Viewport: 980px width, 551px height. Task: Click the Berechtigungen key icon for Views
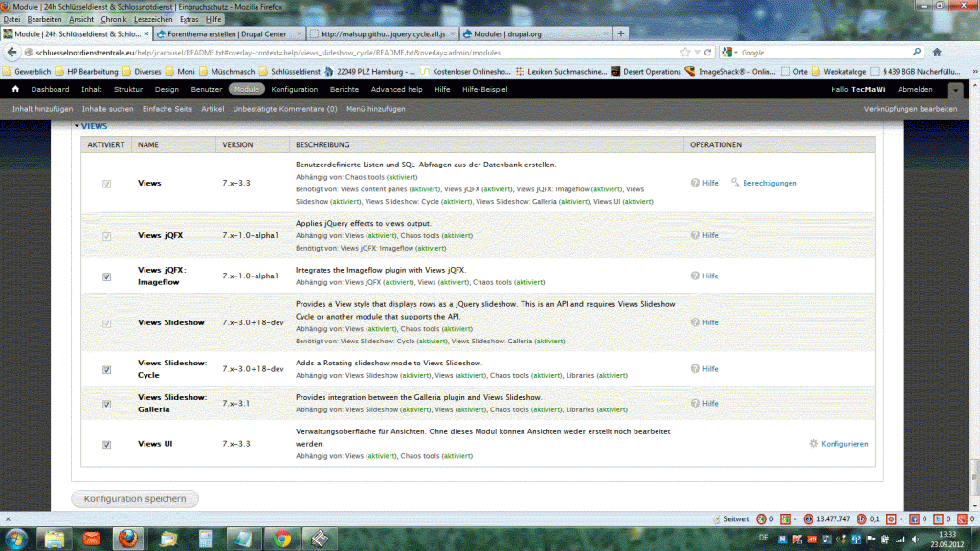pyautogui.click(x=736, y=183)
